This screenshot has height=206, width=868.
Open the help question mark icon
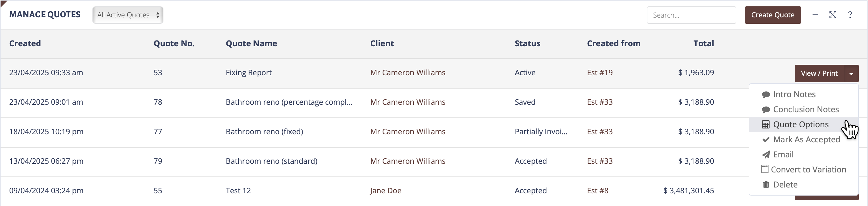tap(850, 15)
